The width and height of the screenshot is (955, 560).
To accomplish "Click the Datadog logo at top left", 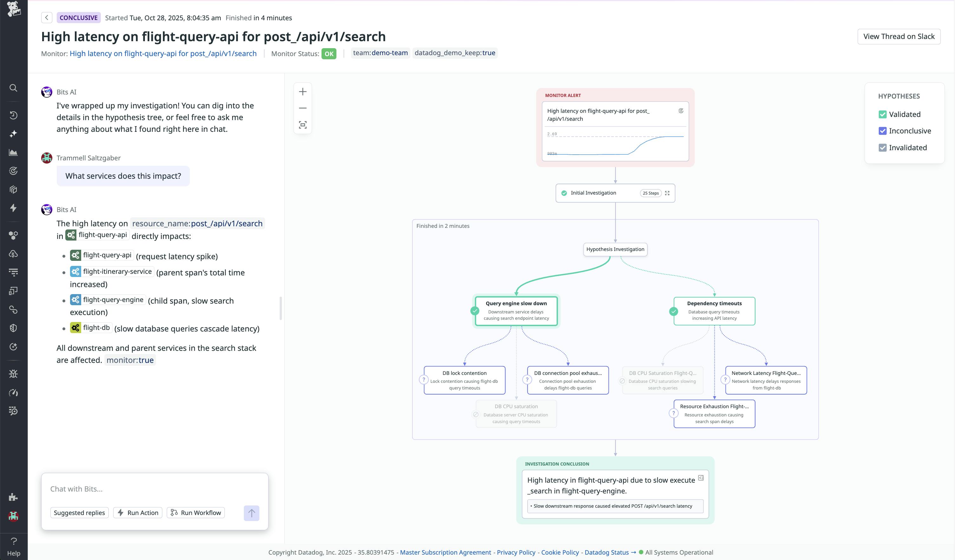I will click(14, 9).
